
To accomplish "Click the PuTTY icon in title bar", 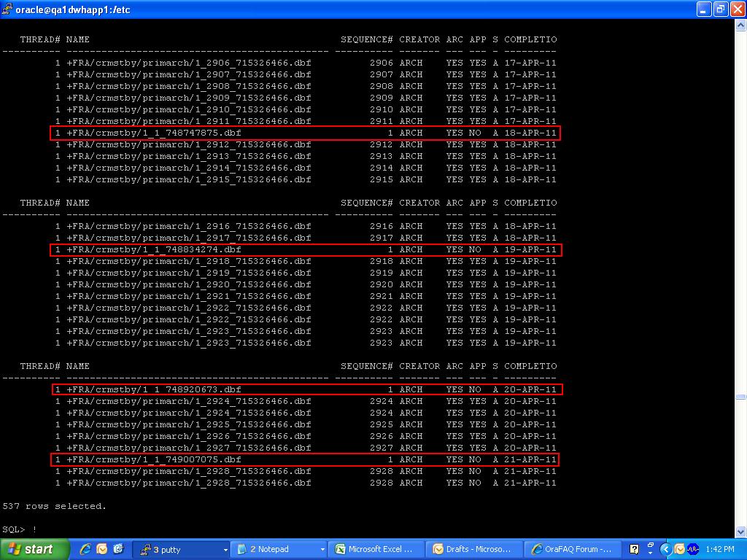I will pyautogui.click(x=8, y=9).
